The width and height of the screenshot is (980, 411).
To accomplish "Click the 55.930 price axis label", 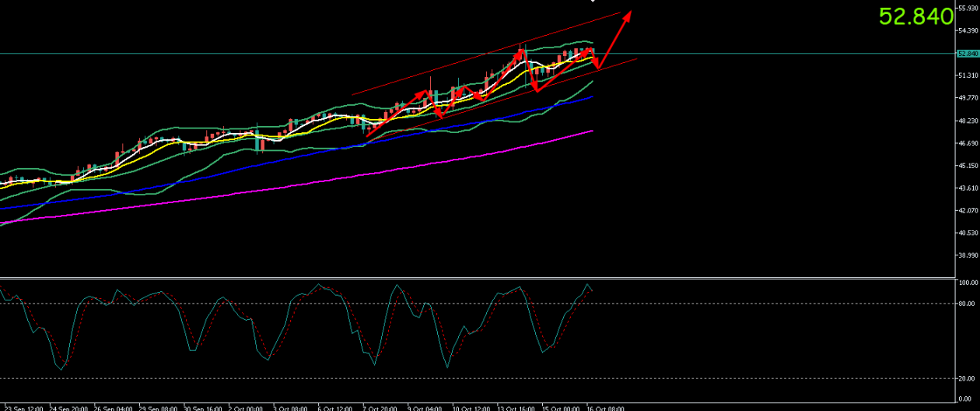I will coord(967,9).
